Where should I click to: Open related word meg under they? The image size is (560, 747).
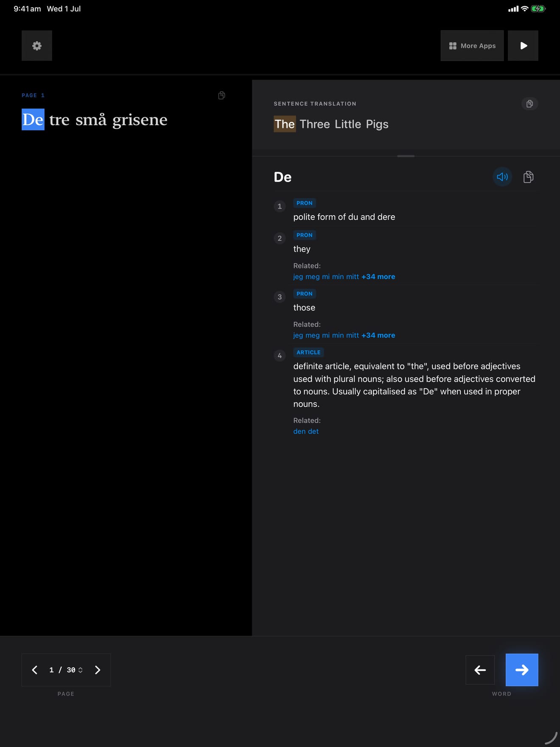(313, 277)
